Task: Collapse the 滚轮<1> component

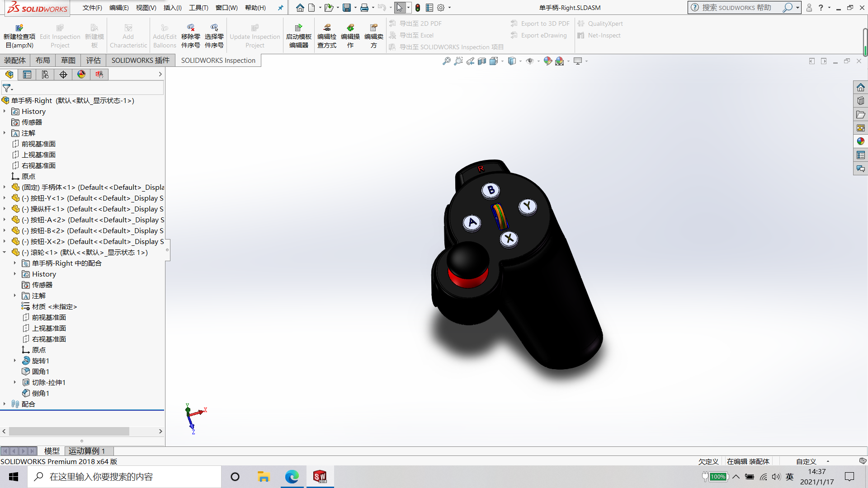Action: pyautogui.click(x=5, y=252)
